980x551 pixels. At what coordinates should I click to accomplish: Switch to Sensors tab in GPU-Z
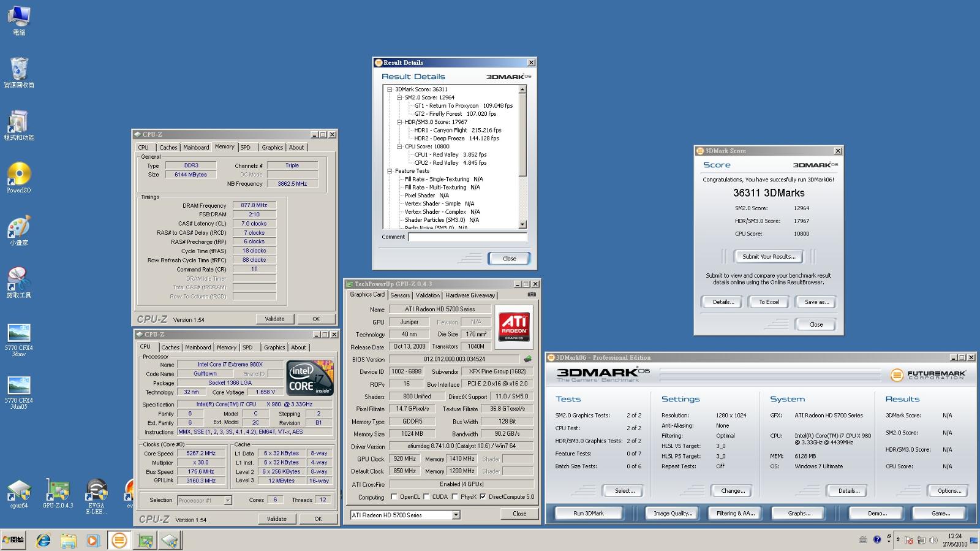[400, 295]
